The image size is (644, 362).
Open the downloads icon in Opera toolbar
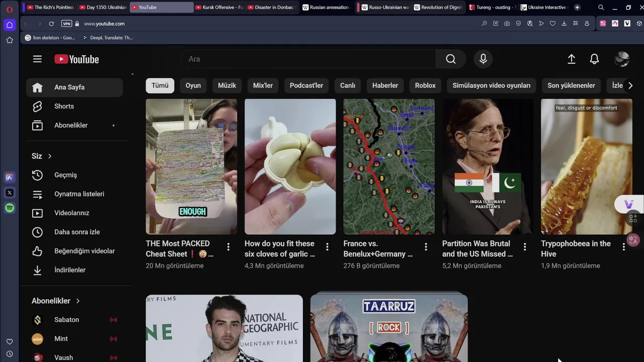coord(564,24)
